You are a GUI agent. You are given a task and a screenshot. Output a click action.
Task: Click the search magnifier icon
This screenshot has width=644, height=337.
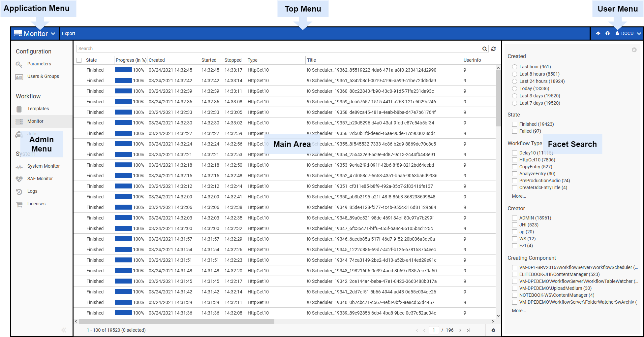pyautogui.click(x=484, y=49)
